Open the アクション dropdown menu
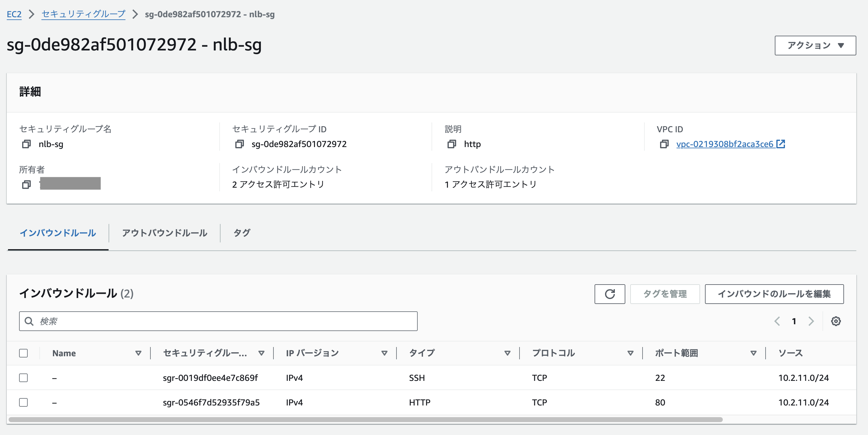The height and width of the screenshot is (435, 868). point(815,46)
